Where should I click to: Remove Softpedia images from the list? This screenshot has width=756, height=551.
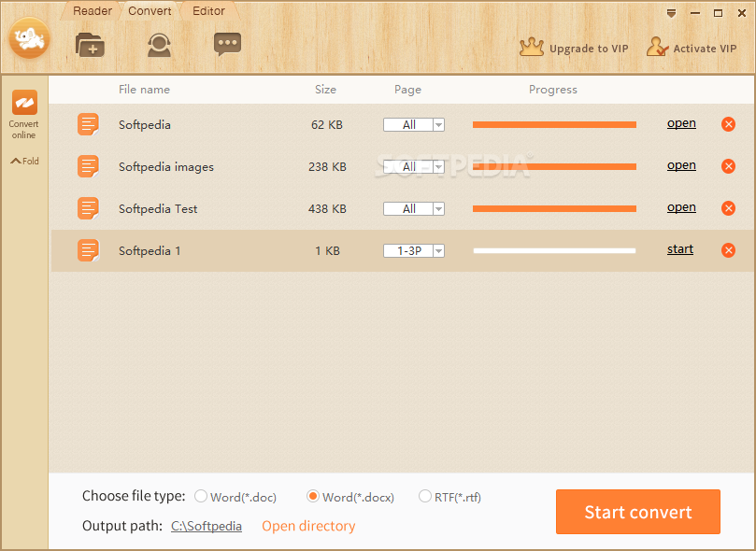(x=728, y=166)
